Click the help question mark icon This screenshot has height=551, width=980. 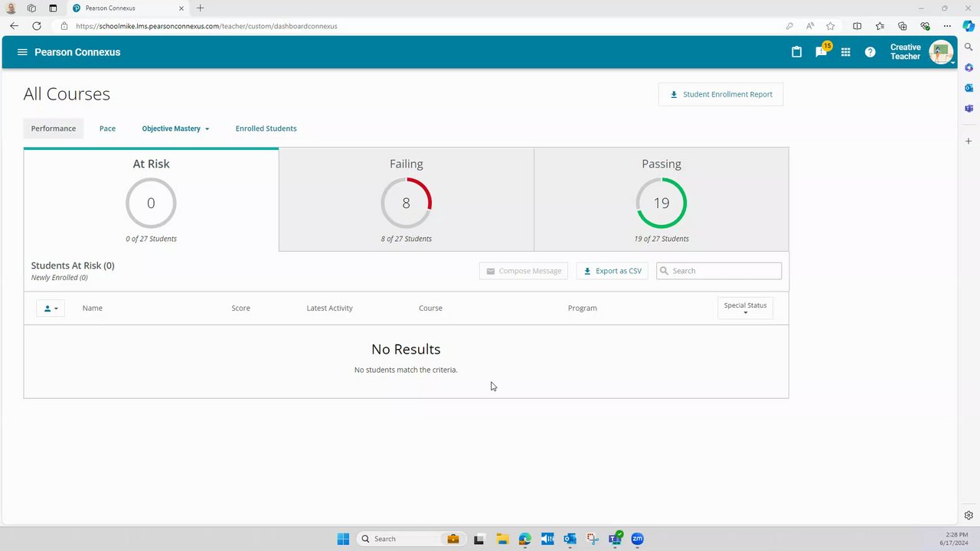[x=870, y=52]
